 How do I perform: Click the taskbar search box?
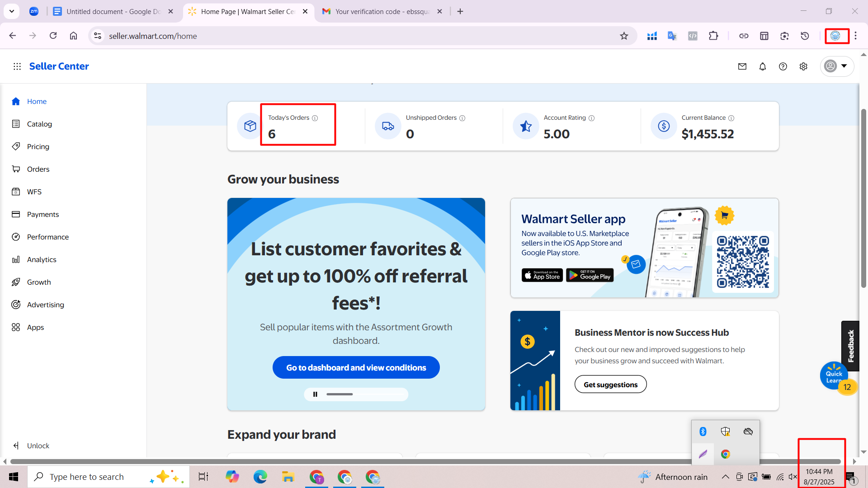click(x=108, y=477)
